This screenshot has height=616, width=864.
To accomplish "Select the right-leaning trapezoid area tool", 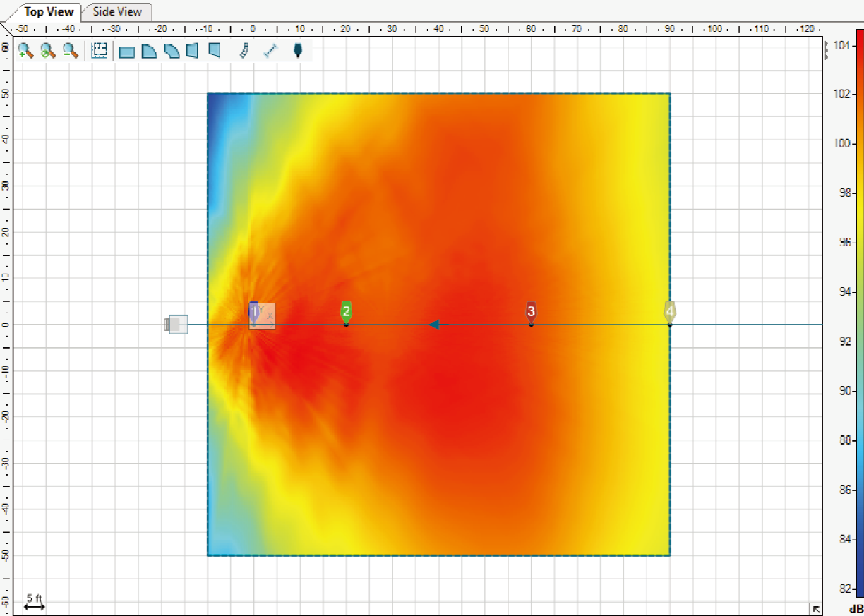I will (215, 51).
